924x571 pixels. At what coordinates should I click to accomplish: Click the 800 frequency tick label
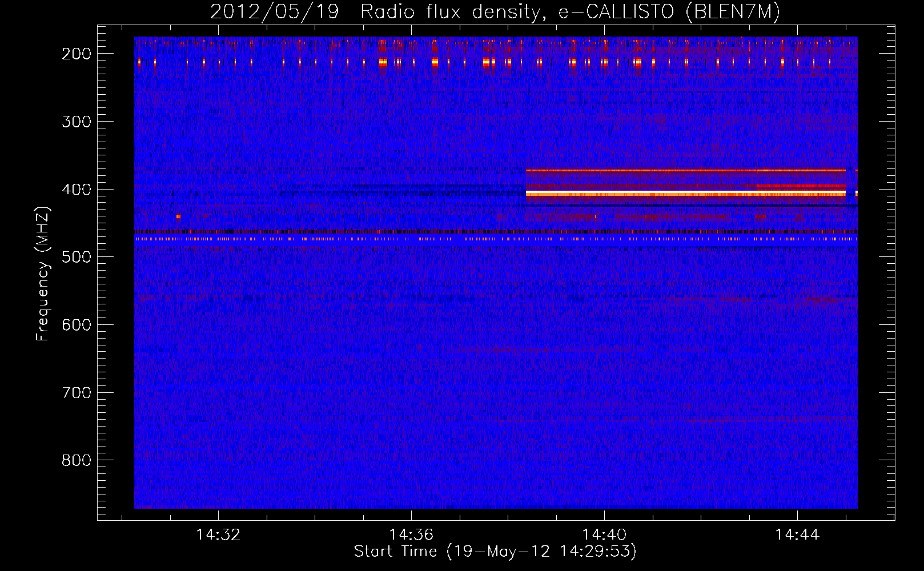77,460
